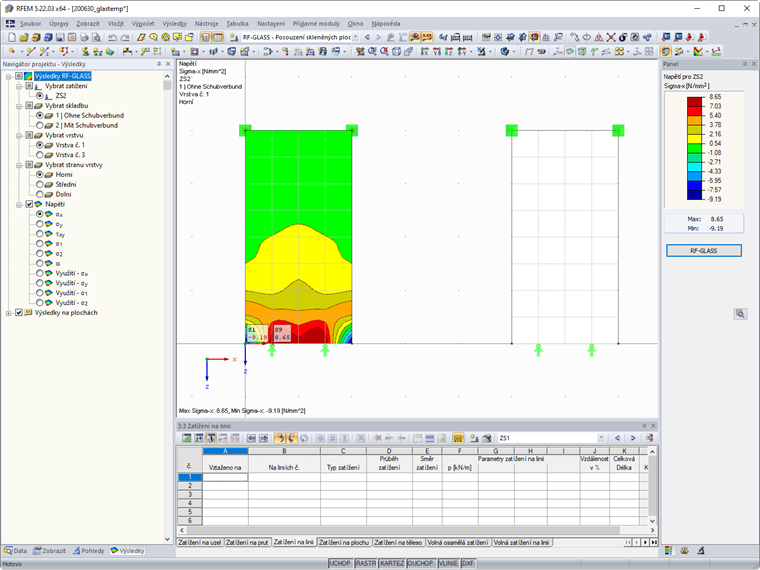The width and height of the screenshot is (760, 570).
Task: Select the ZS2 load radio button
Action: tap(40, 95)
